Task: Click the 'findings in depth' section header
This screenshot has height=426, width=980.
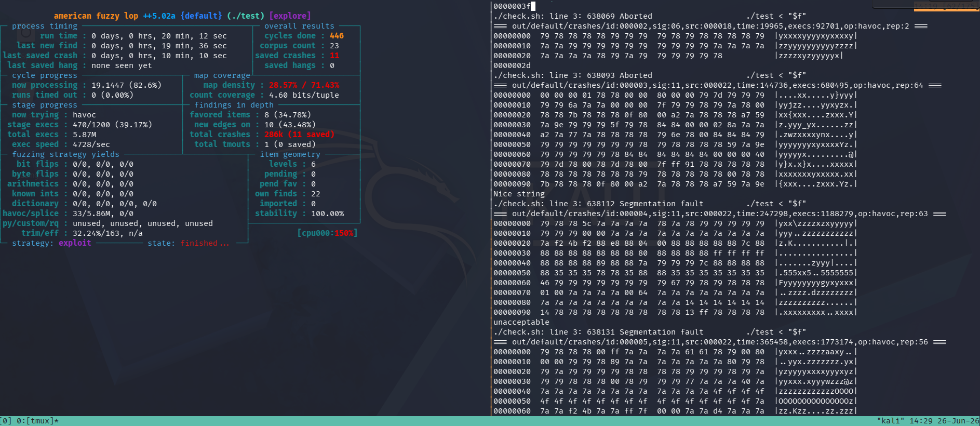Action: point(234,105)
